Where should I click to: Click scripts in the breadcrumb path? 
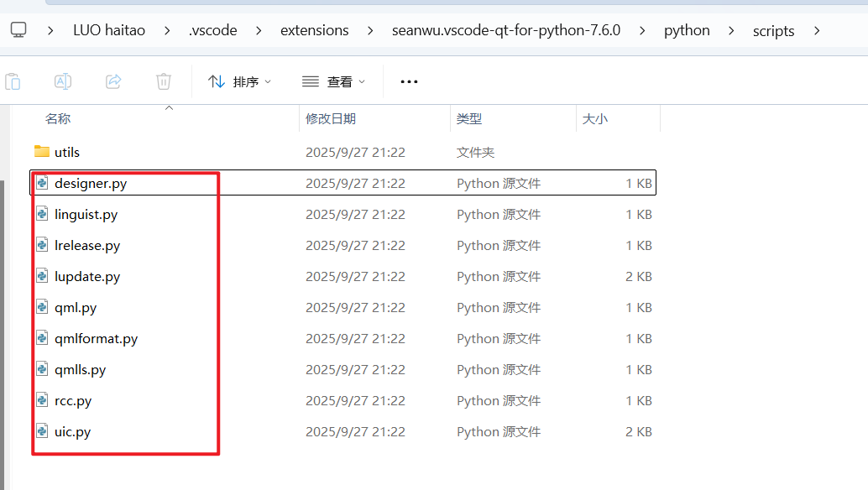click(773, 31)
